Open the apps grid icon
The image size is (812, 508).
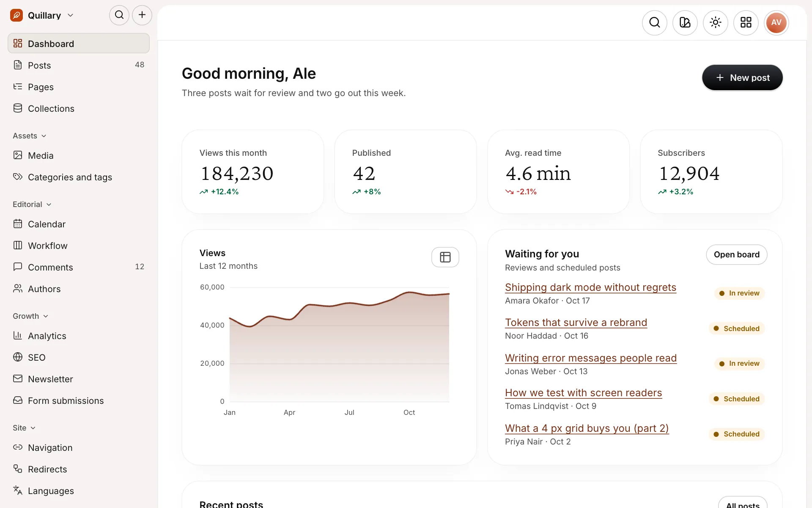[746, 22]
